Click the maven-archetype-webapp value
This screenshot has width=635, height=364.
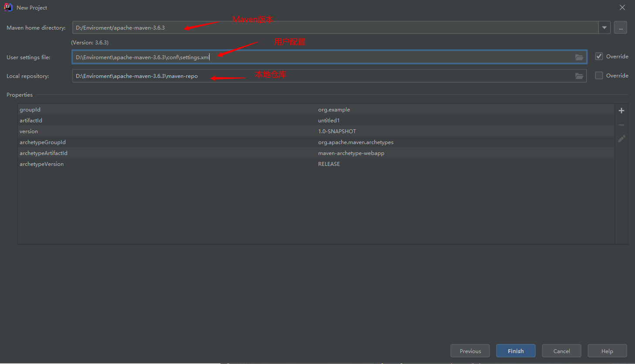(x=351, y=153)
